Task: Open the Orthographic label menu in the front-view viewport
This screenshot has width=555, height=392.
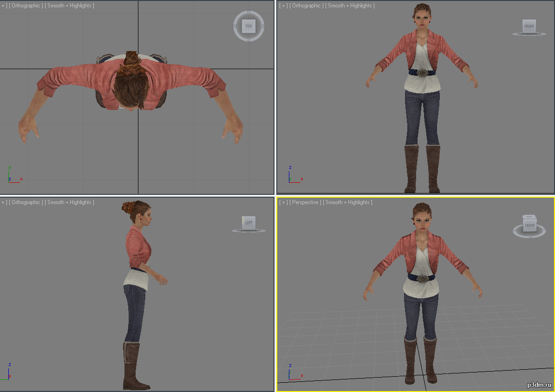Action: click(x=306, y=6)
